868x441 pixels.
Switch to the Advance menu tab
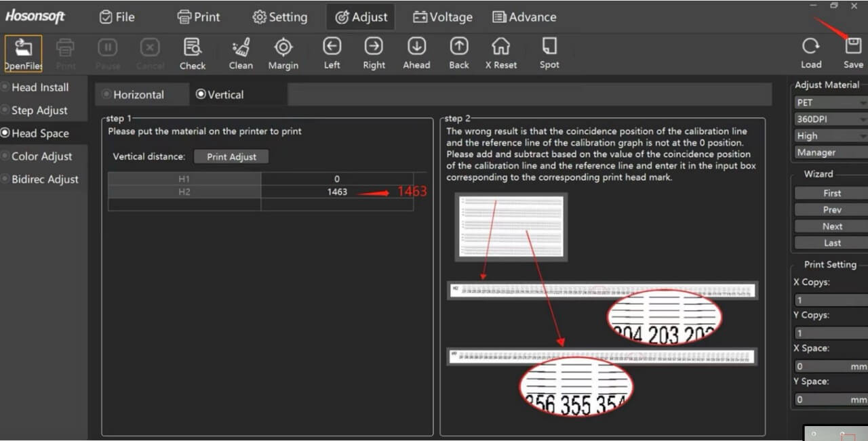tap(524, 17)
